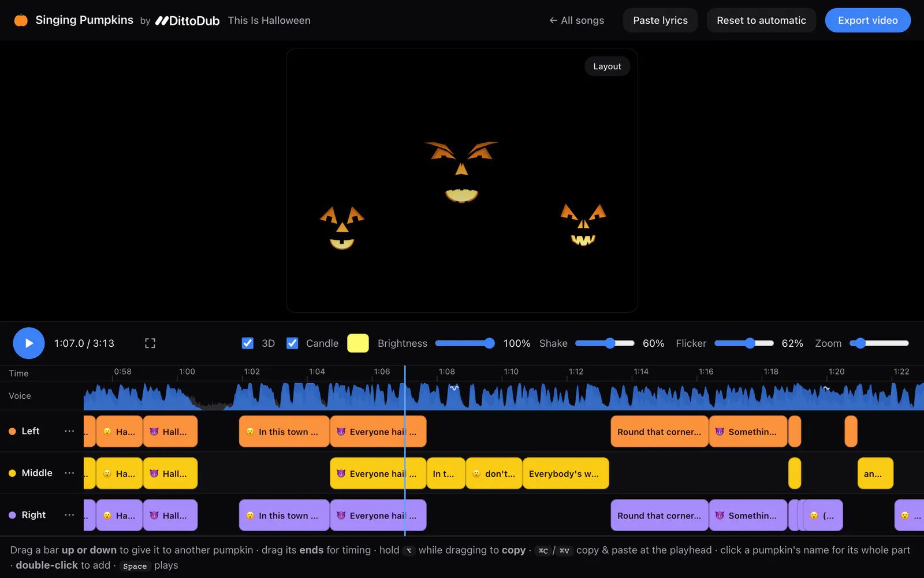924x578 pixels.
Task: Open the Right pumpkin options menu
Action: point(69,515)
